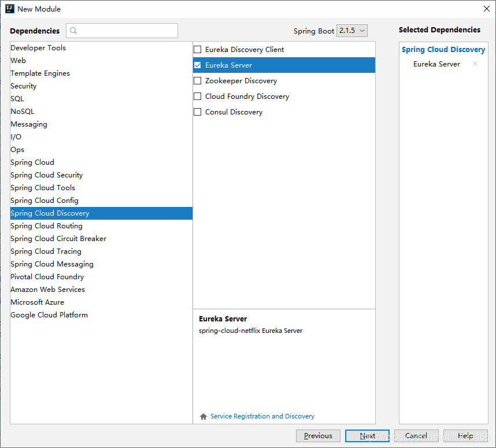
Task: Cancel the New Module wizard
Action: coord(416,436)
